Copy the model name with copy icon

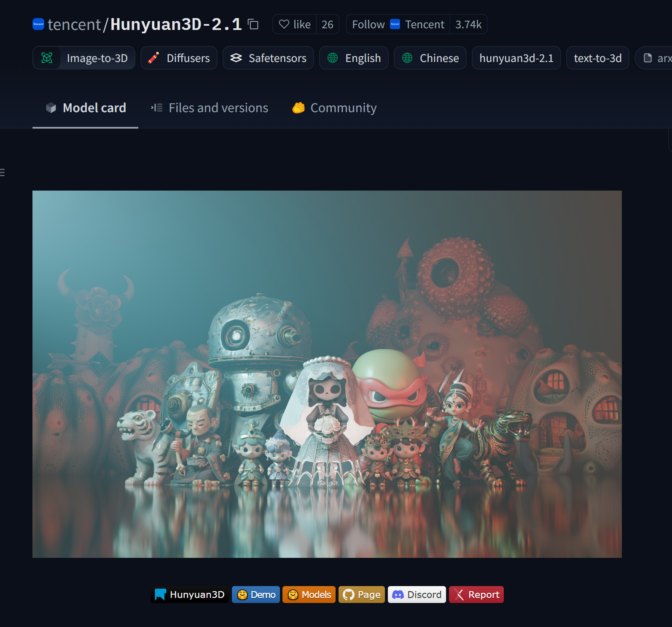[x=253, y=24]
